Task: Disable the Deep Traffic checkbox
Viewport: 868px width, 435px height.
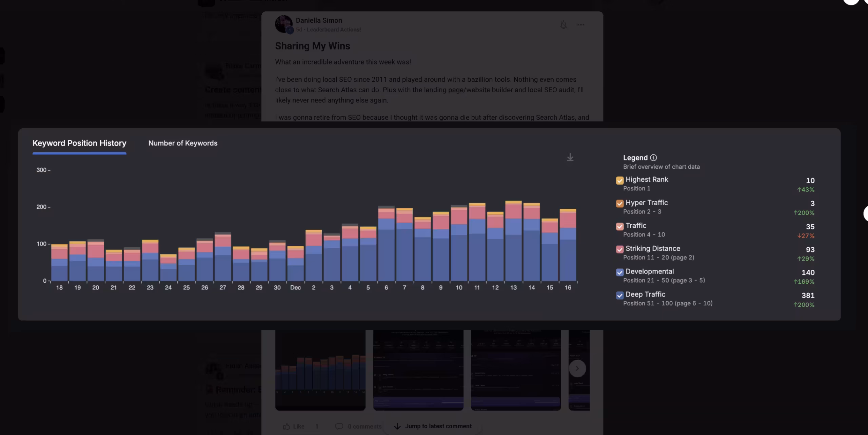Action: 619,295
